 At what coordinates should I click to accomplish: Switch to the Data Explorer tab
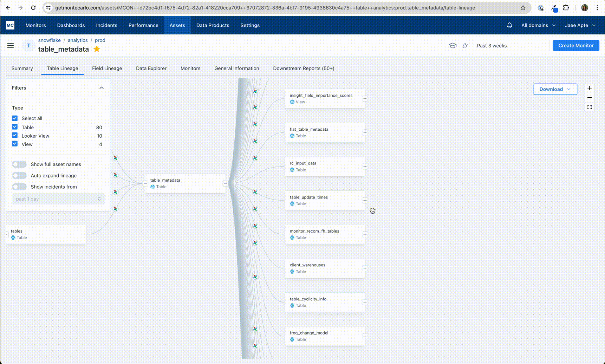point(151,69)
